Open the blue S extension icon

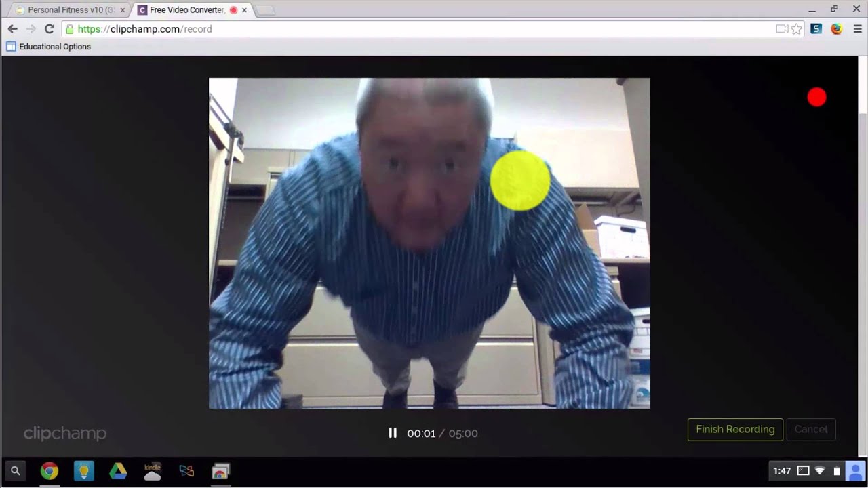point(816,29)
